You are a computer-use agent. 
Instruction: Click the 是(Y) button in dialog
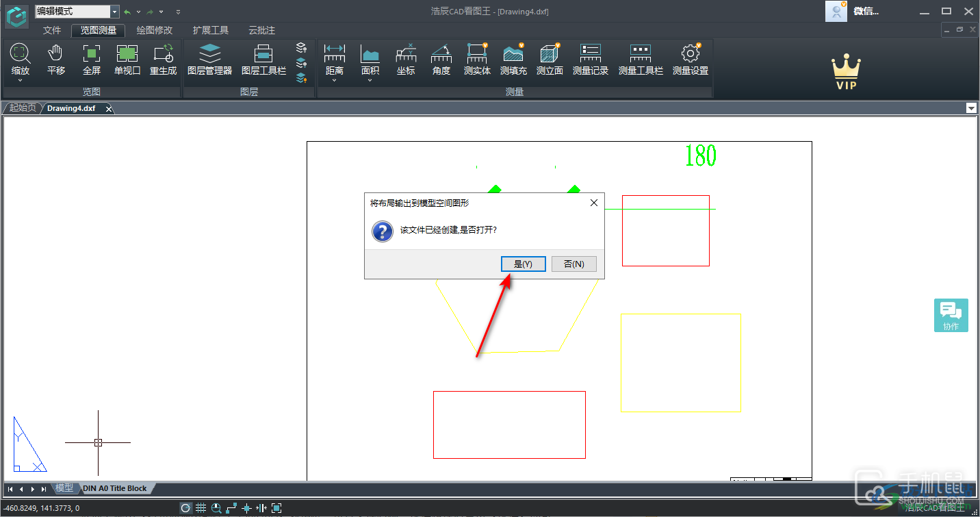pos(523,264)
